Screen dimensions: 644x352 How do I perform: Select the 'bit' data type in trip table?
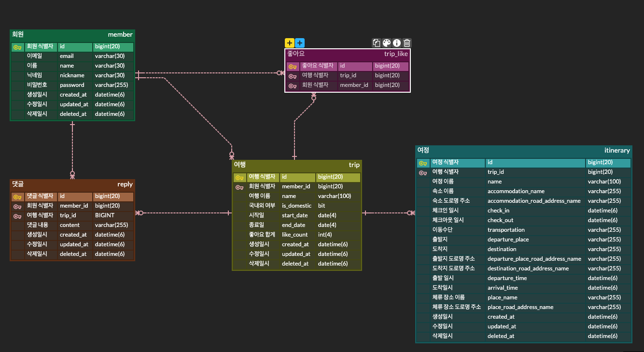(322, 206)
